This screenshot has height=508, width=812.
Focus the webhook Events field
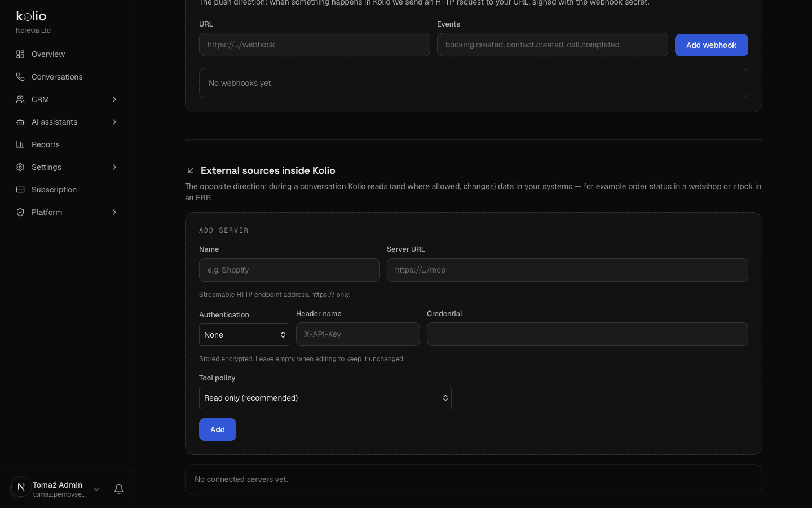(553, 45)
